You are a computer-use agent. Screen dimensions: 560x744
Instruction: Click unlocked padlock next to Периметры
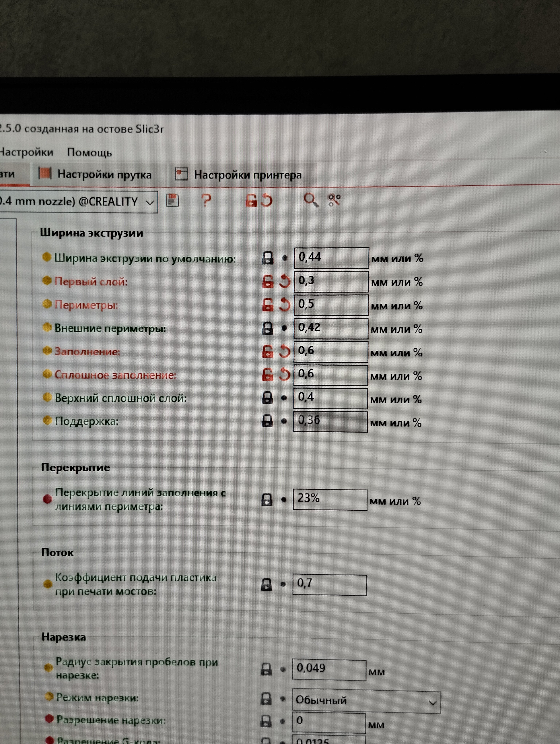pos(268,305)
